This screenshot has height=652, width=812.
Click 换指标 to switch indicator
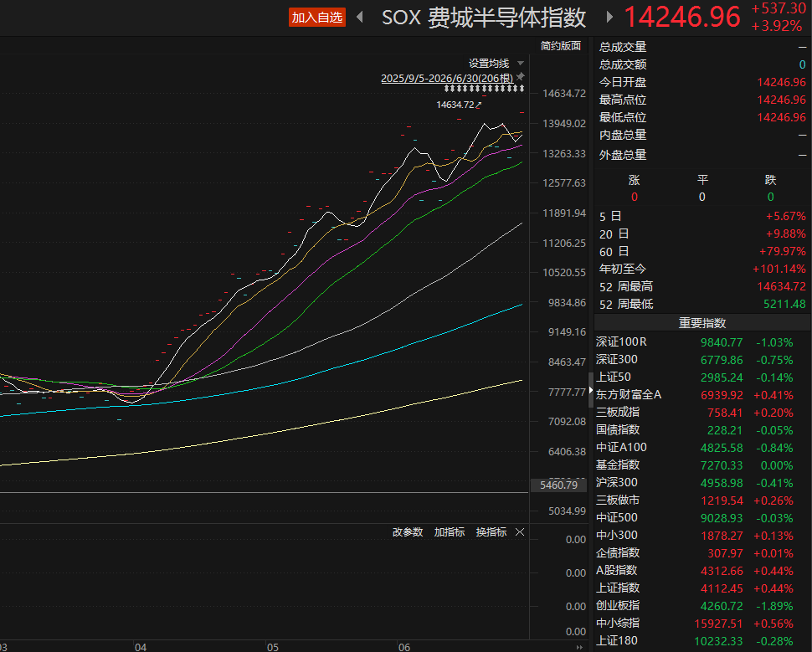tap(491, 531)
